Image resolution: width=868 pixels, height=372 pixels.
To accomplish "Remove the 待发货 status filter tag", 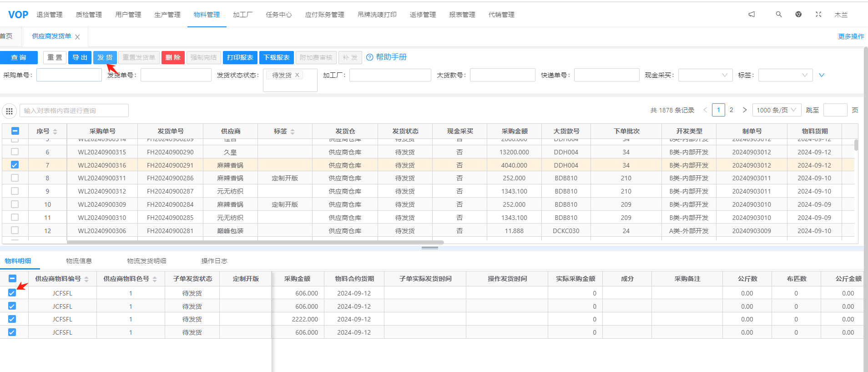I will coord(297,75).
